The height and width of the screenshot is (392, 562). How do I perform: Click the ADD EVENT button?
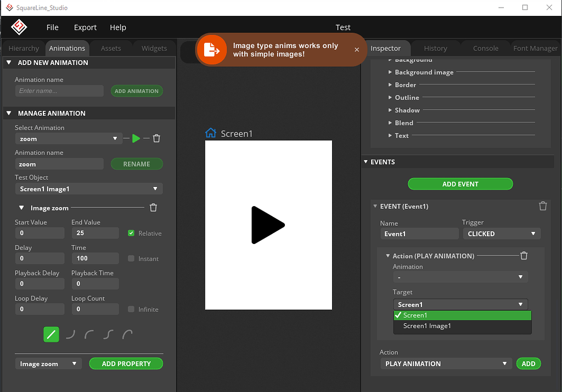pyautogui.click(x=460, y=184)
